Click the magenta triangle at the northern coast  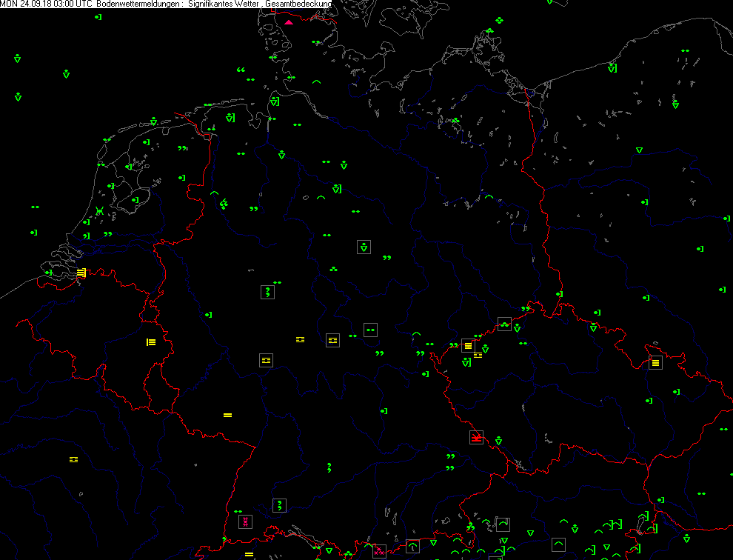coord(289,22)
